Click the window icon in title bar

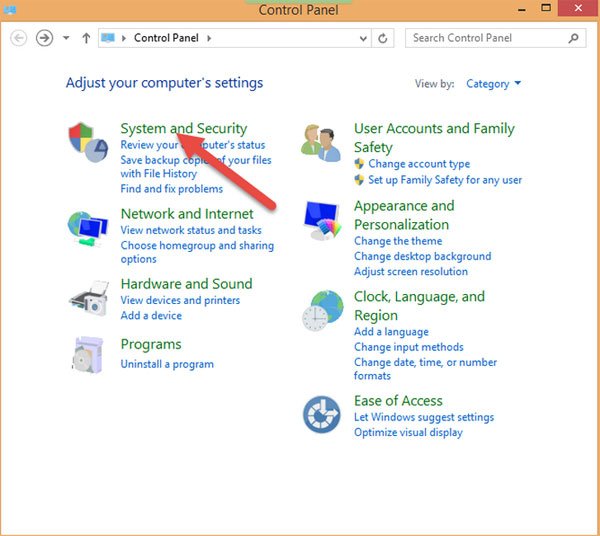point(9,9)
